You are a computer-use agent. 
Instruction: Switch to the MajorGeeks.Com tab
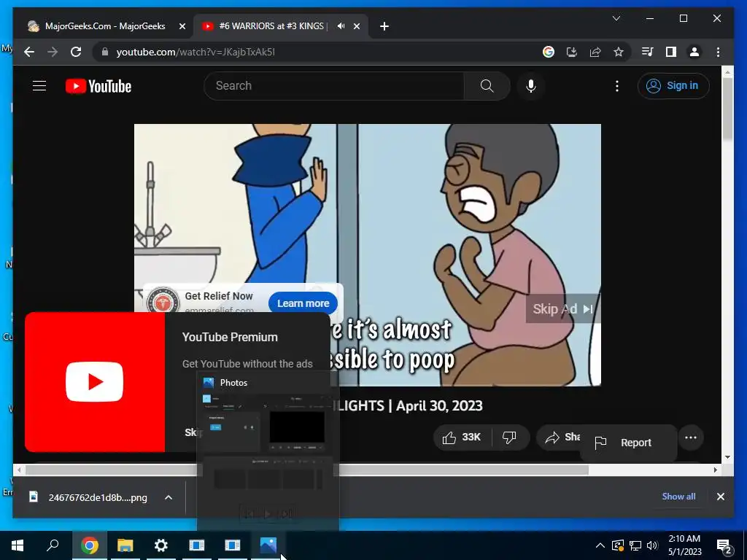pyautogui.click(x=105, y=26)
